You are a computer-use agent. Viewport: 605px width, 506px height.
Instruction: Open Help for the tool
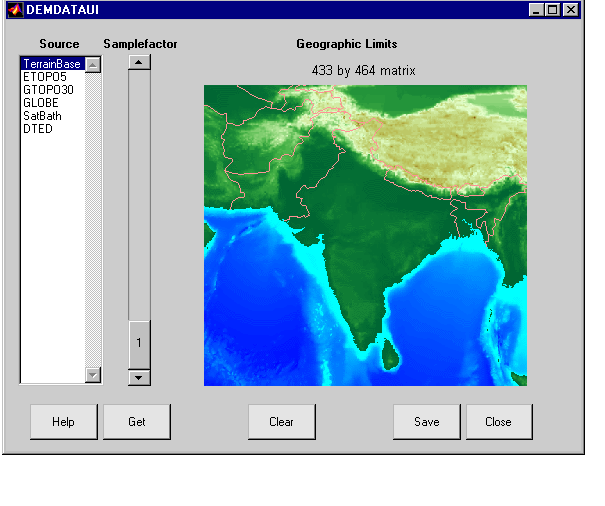click(63, 422)
